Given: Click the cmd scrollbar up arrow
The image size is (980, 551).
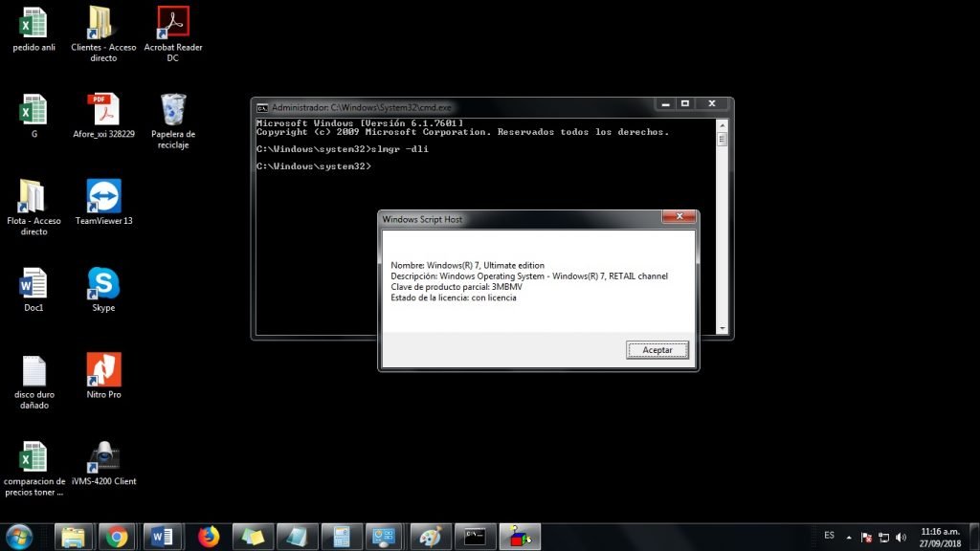Looking at the screenshot, I should tap(722, 125).
